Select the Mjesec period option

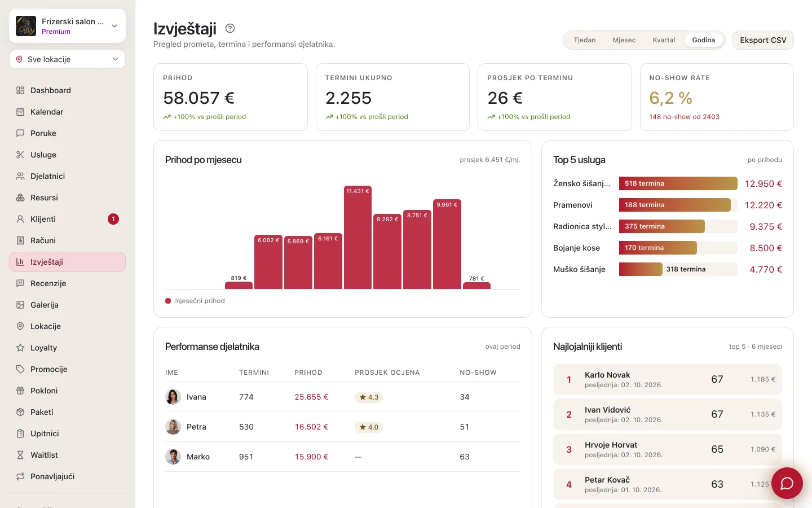(x=624, y=40)
